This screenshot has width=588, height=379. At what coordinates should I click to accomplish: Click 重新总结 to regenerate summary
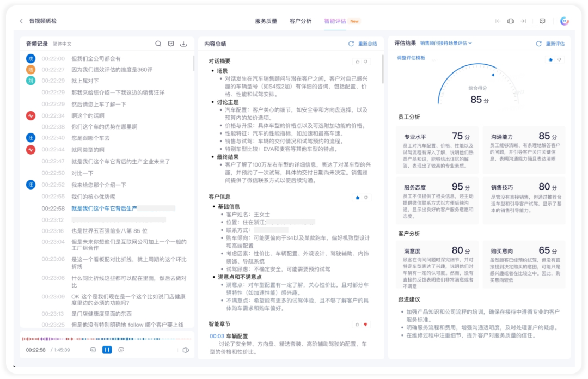click(363, 44)
